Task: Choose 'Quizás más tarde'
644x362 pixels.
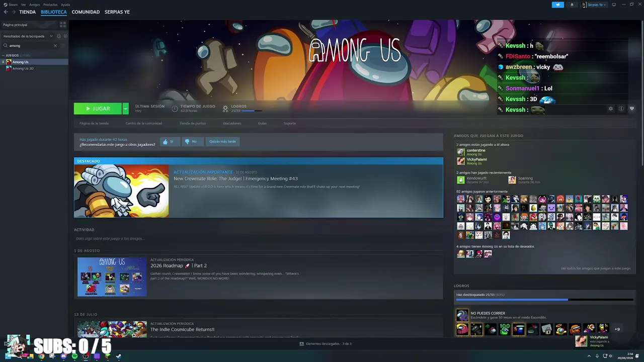Action: (222, 142)
